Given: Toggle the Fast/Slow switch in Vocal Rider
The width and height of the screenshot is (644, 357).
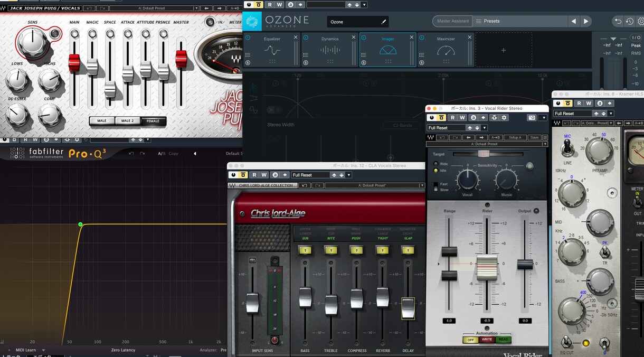Looking at the screenshot, I should click(436, 186).
